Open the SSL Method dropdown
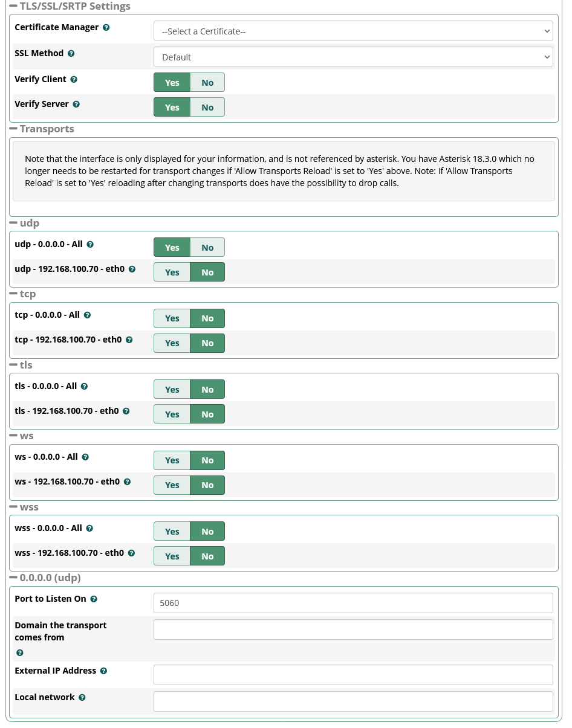Viewport: 572px width, 728px height. tap(353, 57)
